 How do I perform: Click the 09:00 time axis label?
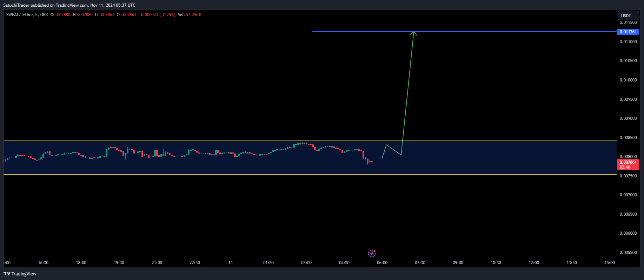[458, 263]
